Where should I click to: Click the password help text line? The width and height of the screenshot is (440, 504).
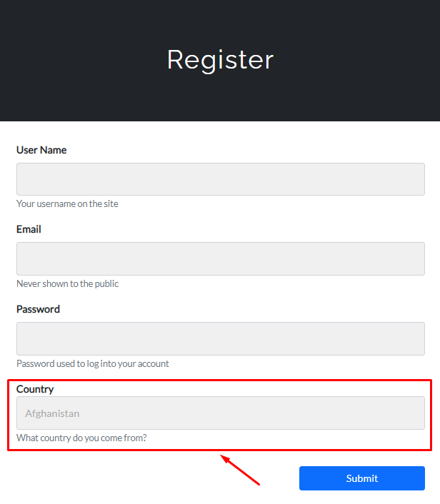click(x=92, y=363)
